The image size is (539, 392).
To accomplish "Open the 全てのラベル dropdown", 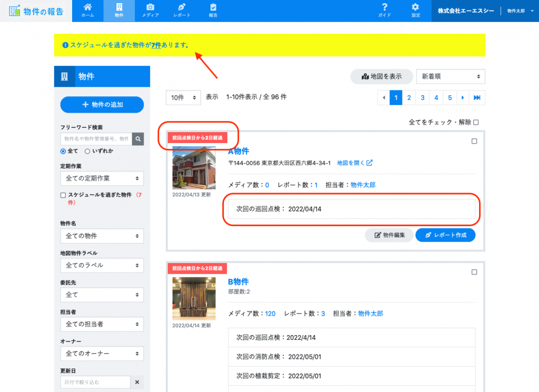I will pyautogui.click(x=102, y=265).
